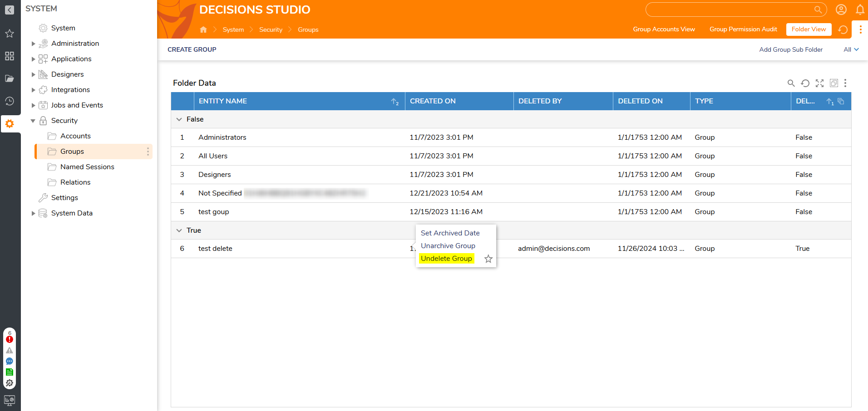Click CREATE GROUP action
The height and width of the screenshot is (411, 868).
(x=192, y=49)
